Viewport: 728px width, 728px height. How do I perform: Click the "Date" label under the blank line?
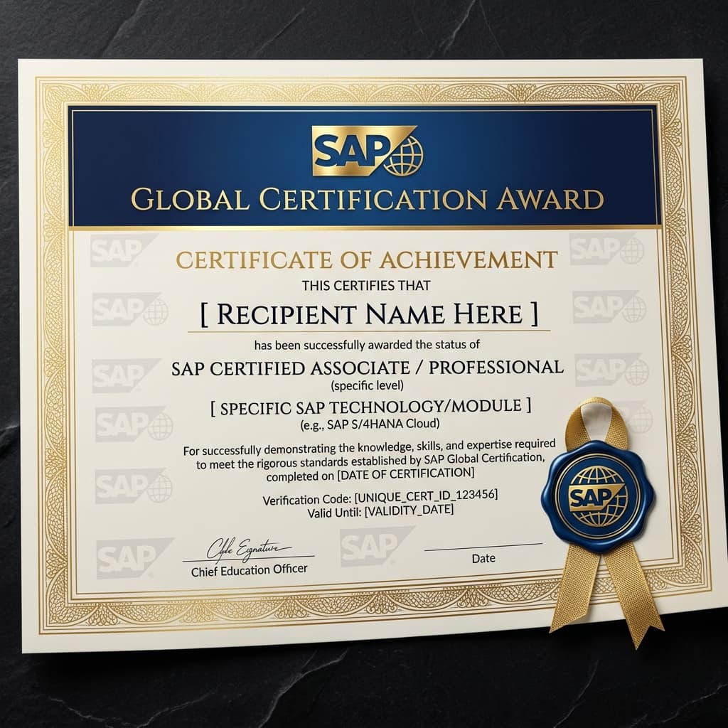click(483, 558)
